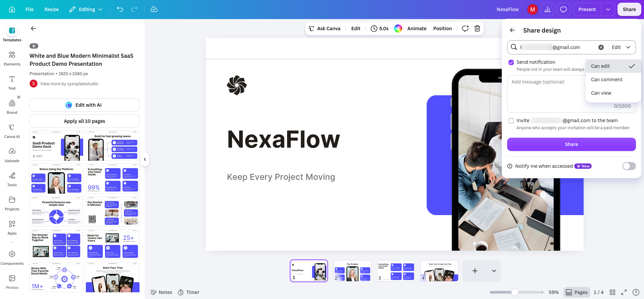
Task: Select Can view permission
Action: click(613, 93)
